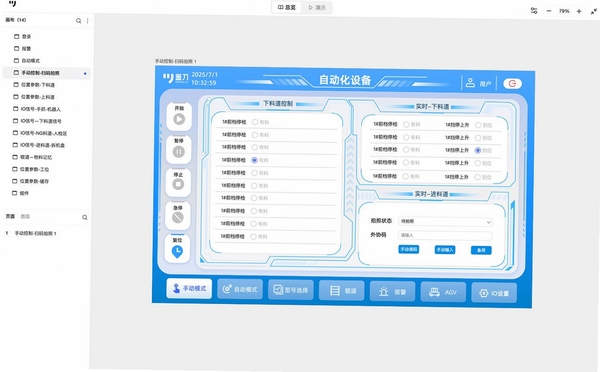The height and width of the screenshot is (372, 600).
Task: Click the 开始 start play icon
Action: click(179, 119)
